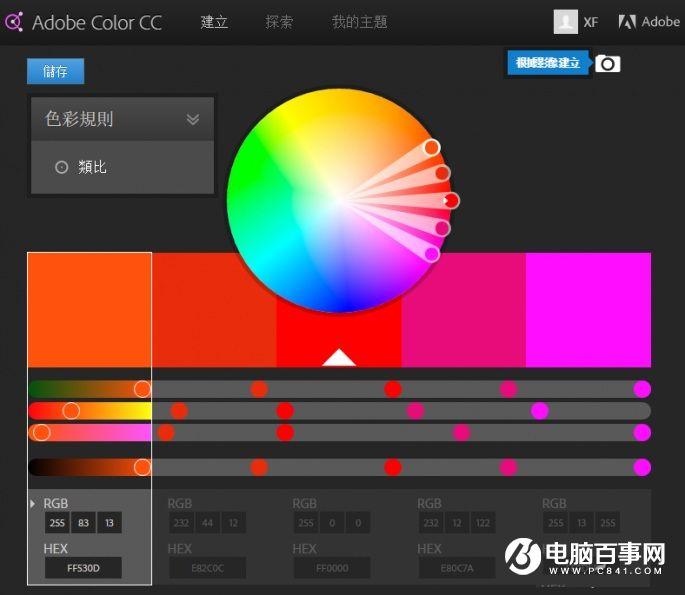Click the magenta dot ending the top slider

642,389
